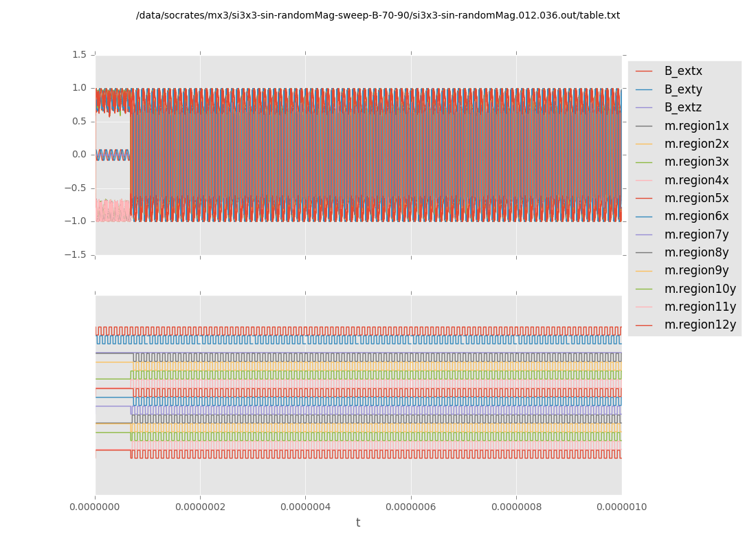Click the red line swatch beside B_extx
This screenshot has width=756, height=550.
pos(644,71)
